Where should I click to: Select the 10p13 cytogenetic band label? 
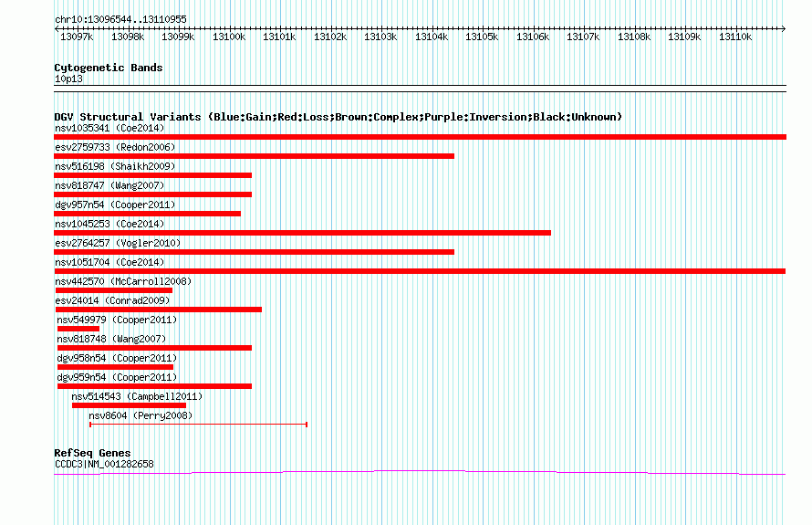pos(68,79)
